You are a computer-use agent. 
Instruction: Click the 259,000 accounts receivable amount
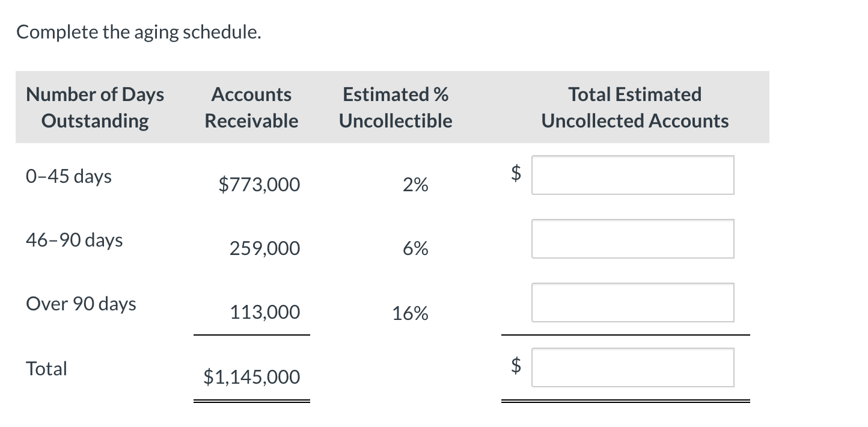click(x=264, y=248)
